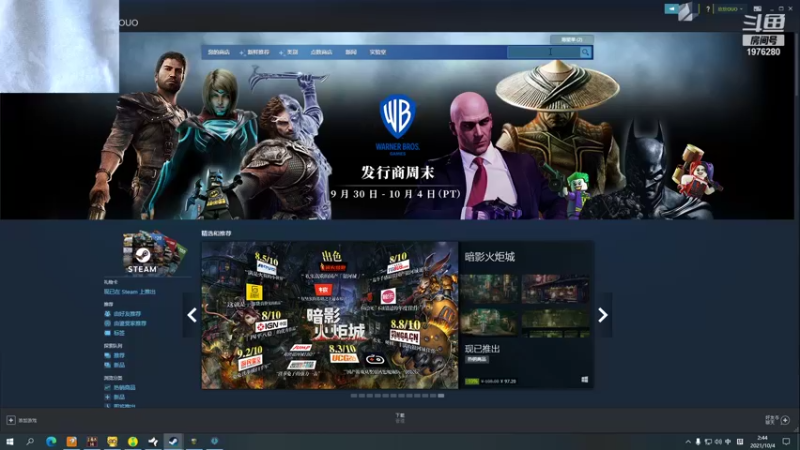Click 现已在 Steam 上推出 link
The height and width of the screenshot is (450, 800).
point(130,292)
